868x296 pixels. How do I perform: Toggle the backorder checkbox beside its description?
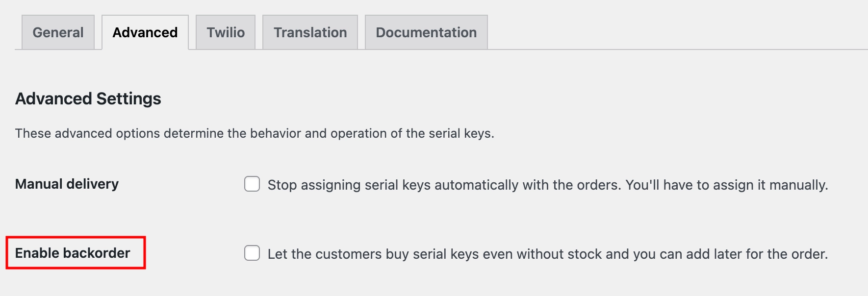click(x=252, y=254)
